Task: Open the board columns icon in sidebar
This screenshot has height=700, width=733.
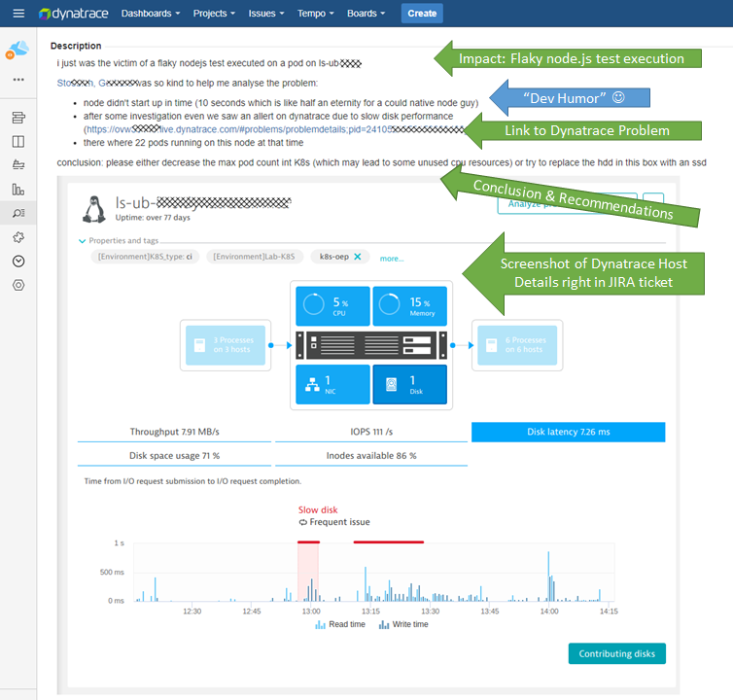Action: (18, 142)
